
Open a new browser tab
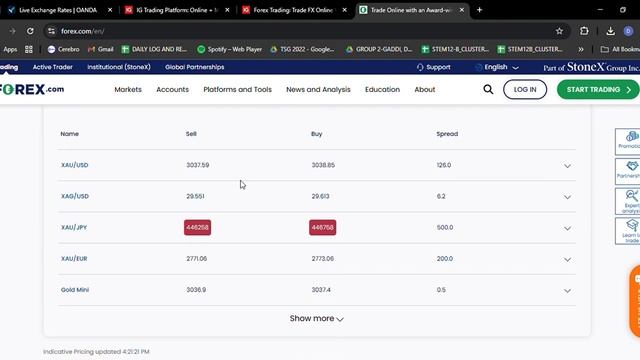click(x=480, y=10)
